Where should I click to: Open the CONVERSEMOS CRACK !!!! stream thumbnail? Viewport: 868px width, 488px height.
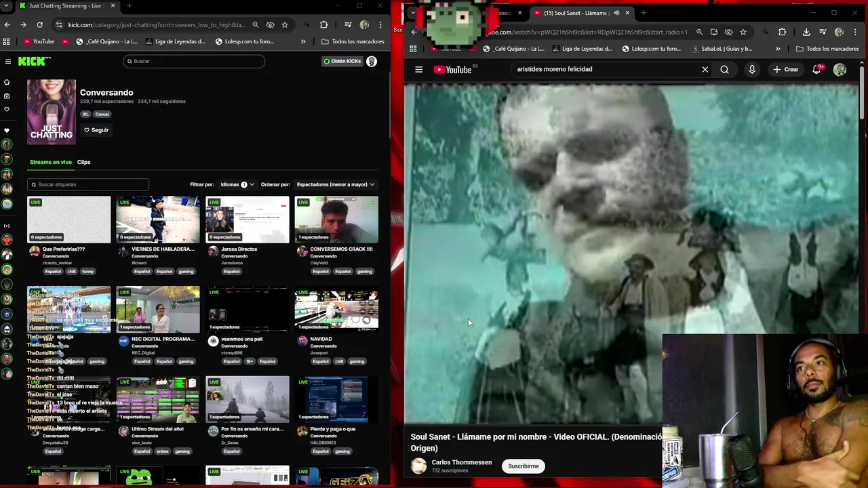(x=336, y=220)
